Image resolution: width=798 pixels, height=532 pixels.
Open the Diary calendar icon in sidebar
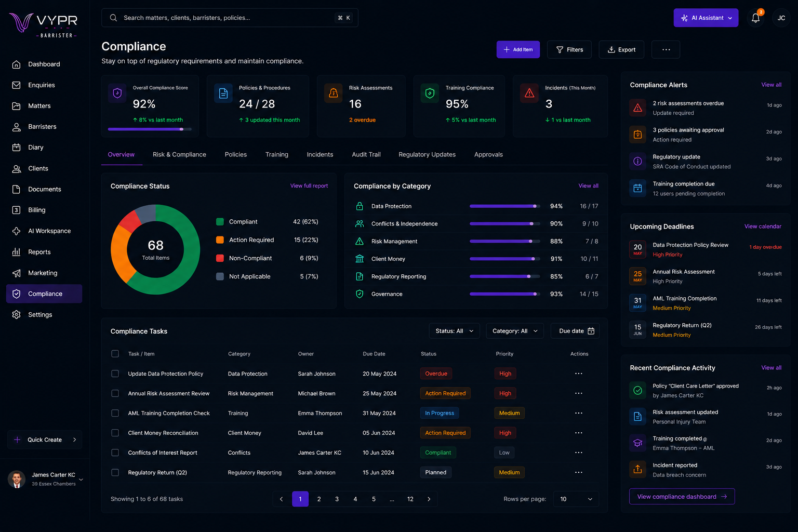(x=16, y=148)
